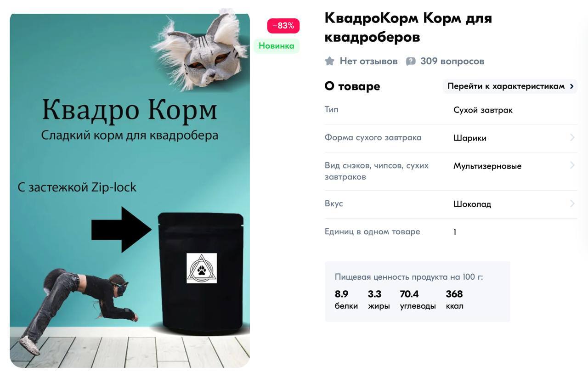Screen dimensions: 588x383
Task: Click the nutrition value panel per 100 г
Action: (x=418, y=292)
